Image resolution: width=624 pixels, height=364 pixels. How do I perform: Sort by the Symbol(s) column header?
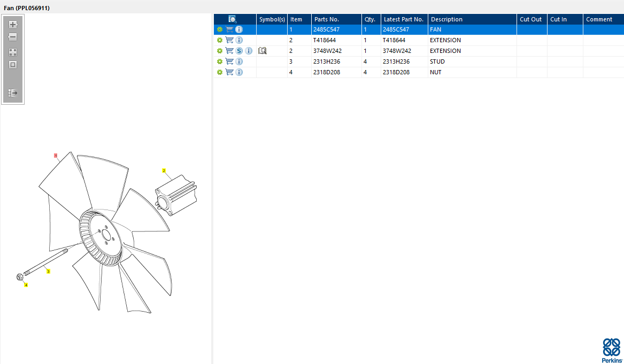pos(272,19)
